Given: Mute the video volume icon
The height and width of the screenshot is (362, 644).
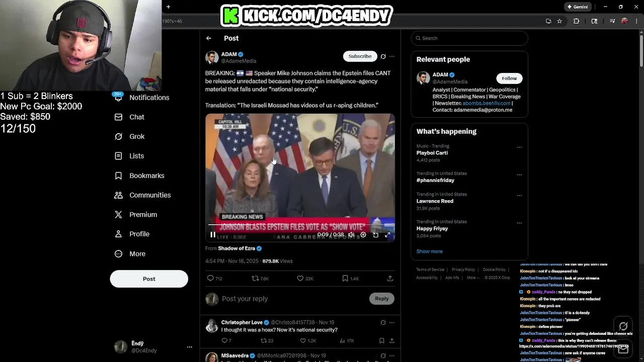Looking at the screenshot, I should pyautogui.click(x=351, y=235).
